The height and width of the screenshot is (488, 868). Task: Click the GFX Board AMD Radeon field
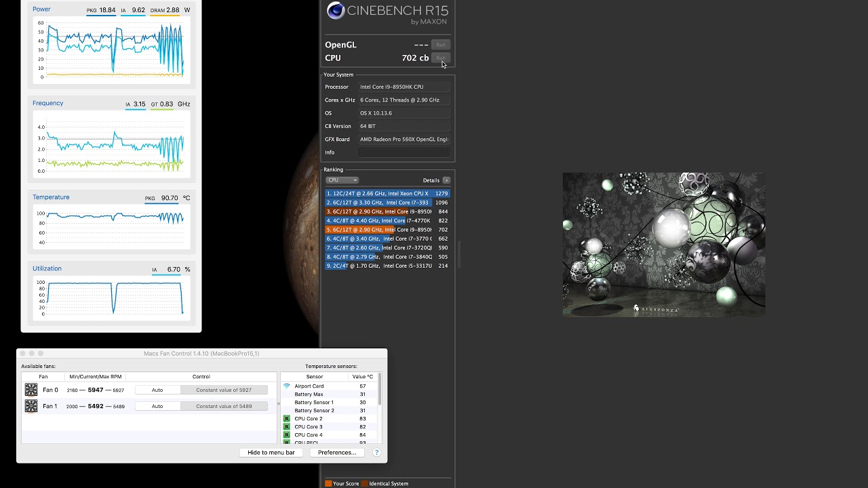pos(403,140)
